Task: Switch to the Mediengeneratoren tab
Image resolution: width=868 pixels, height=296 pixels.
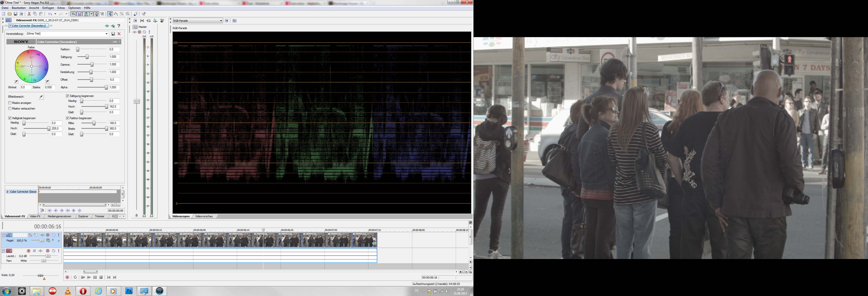Action: tap(59, 216)
